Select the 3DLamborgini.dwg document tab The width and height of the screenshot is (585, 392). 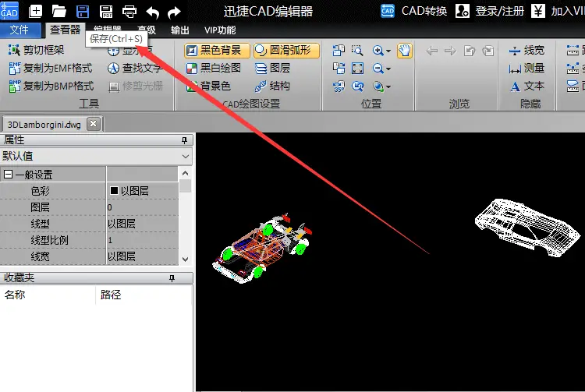tap(44, 125)
